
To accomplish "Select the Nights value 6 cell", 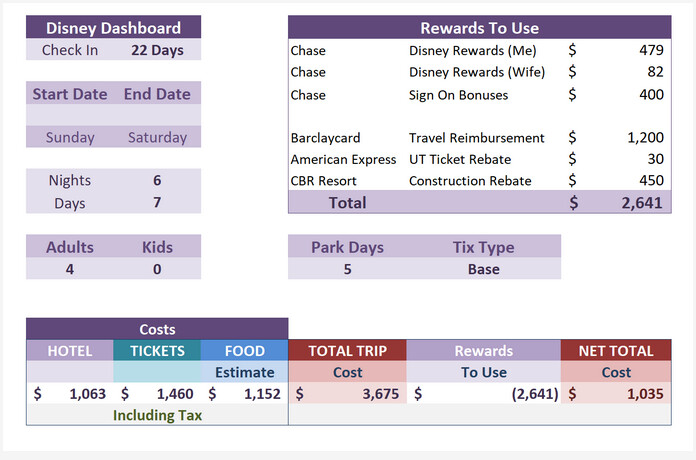I will [157, 180].
